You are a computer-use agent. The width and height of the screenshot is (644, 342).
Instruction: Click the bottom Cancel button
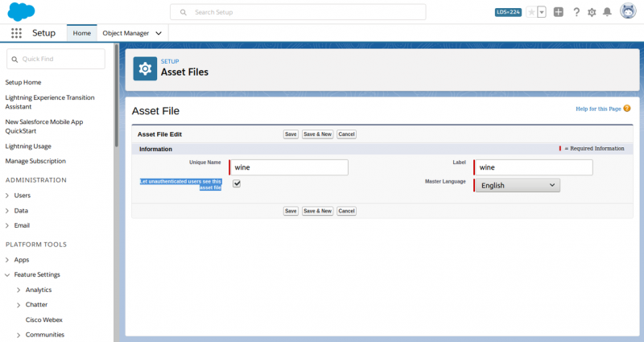[346, 211]
